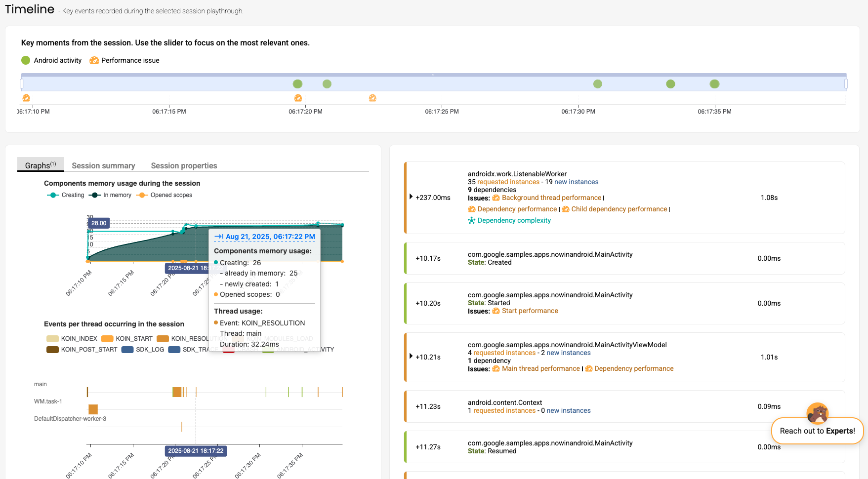
Task: Toggle the In memory series in legend
Action: (110, 195)
